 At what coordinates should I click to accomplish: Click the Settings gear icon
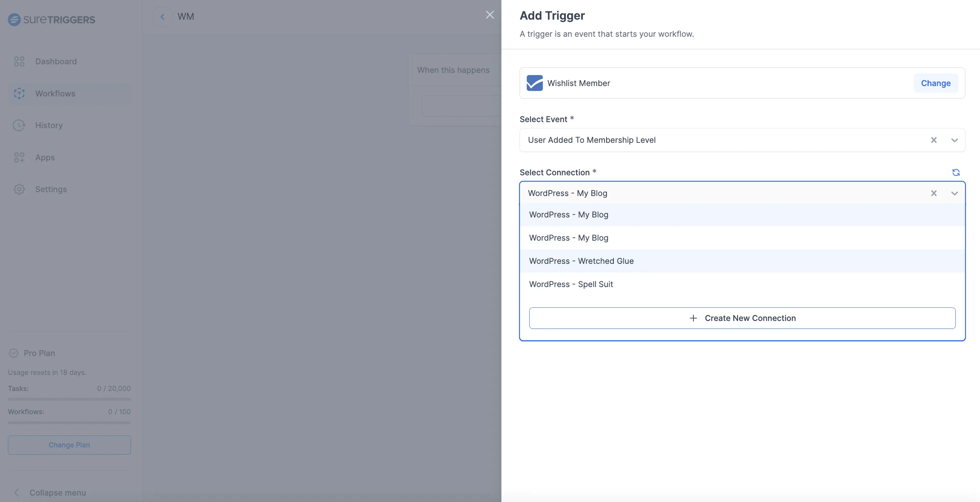click(19, 189)
